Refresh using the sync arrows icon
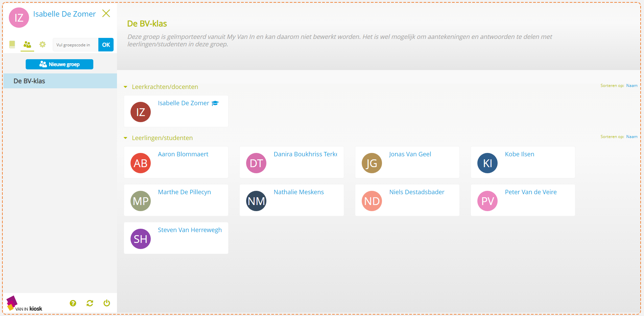 tap(90, 303)
